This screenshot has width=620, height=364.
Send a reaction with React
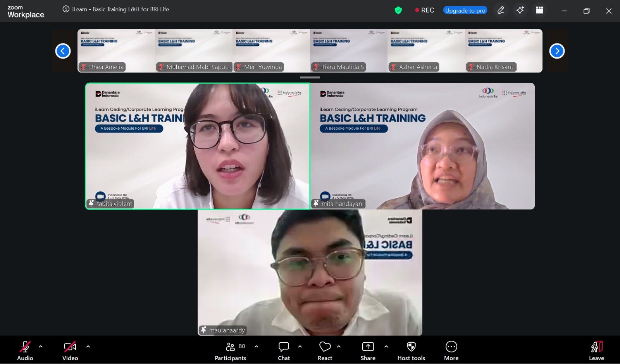click(x=325, y=351)
